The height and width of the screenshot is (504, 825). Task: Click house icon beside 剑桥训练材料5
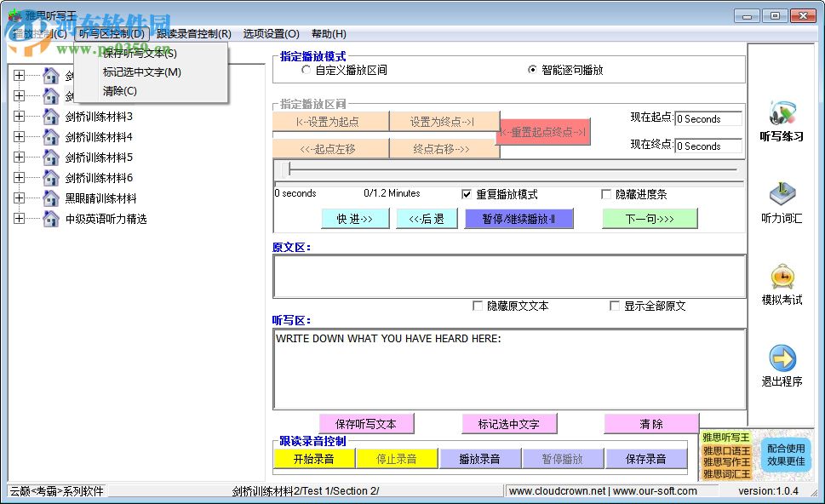click(50, 157)
